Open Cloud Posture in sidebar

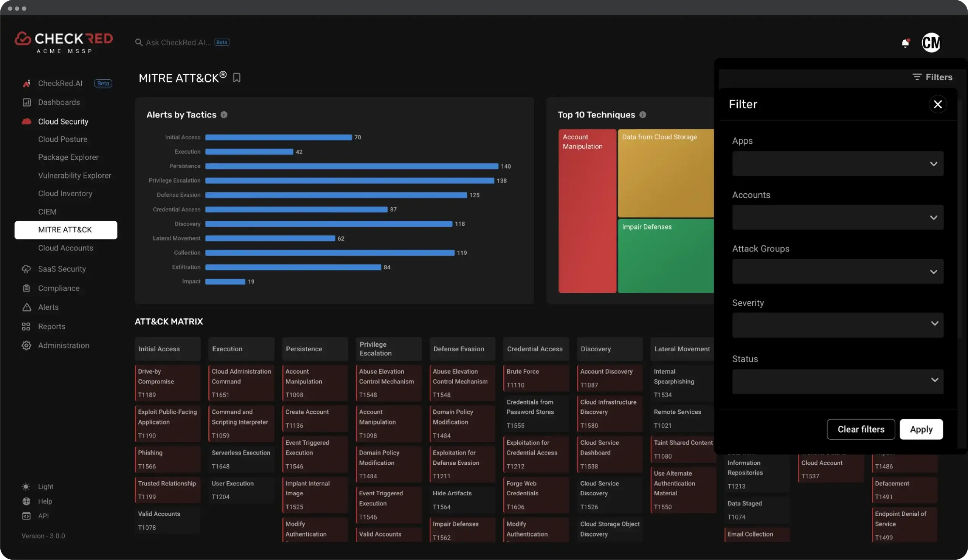[63, 139]
